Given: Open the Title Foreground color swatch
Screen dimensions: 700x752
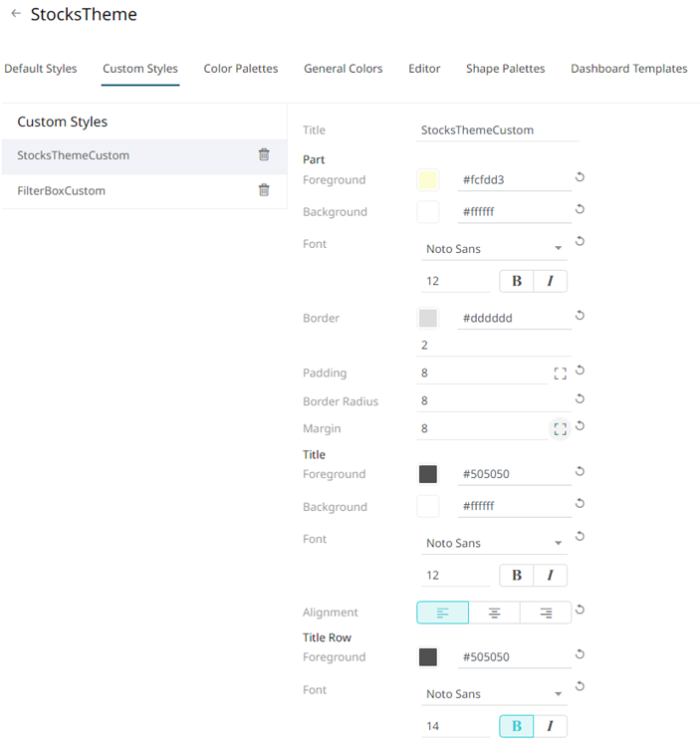Looking at the screenshot, I should click(428, 474).
